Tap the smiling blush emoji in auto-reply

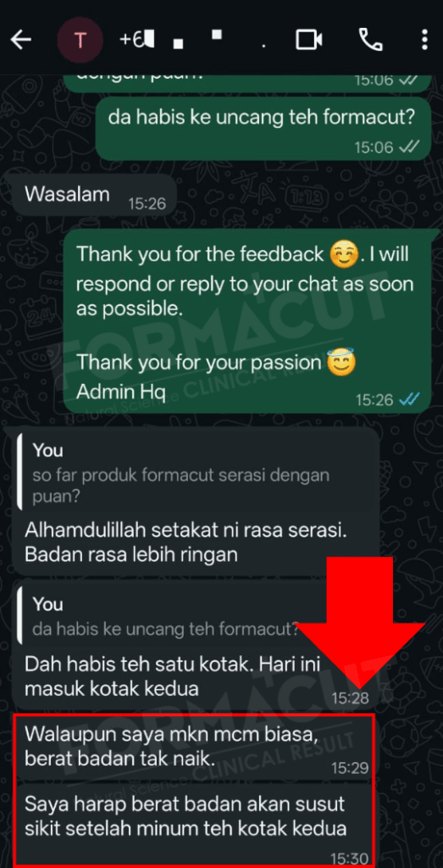tap(343, 255)
